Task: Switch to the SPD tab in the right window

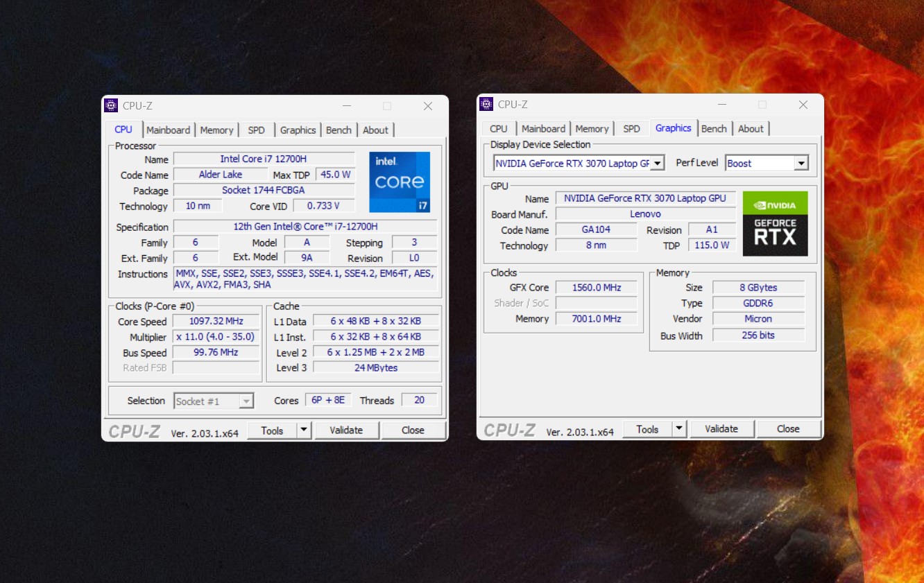Action: [x=631, y=129]
